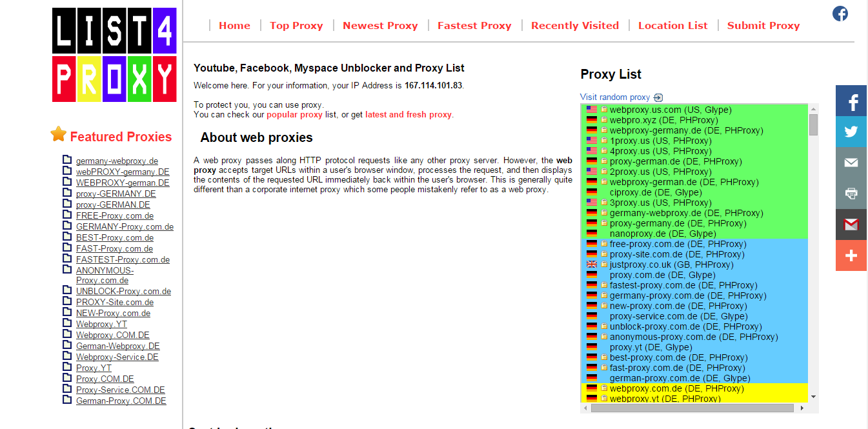Open Location List
Viewport: 868px width, 429px height.
[x=673, y=26]
